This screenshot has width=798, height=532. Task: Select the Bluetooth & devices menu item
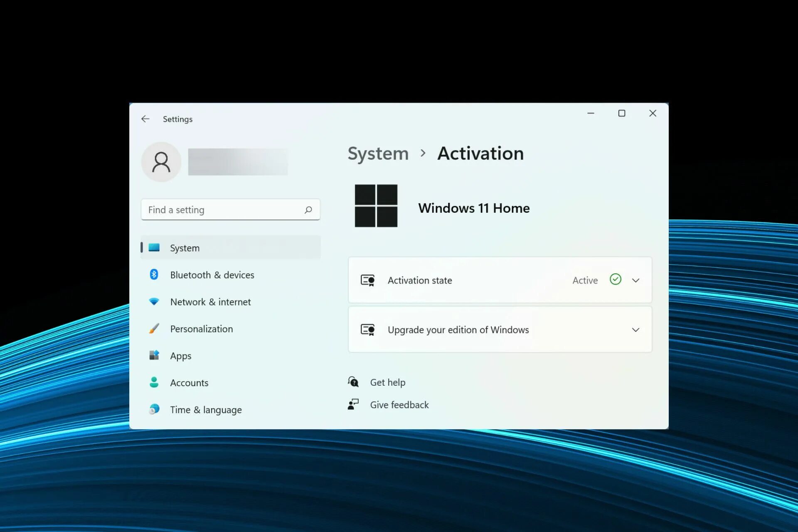212,274
